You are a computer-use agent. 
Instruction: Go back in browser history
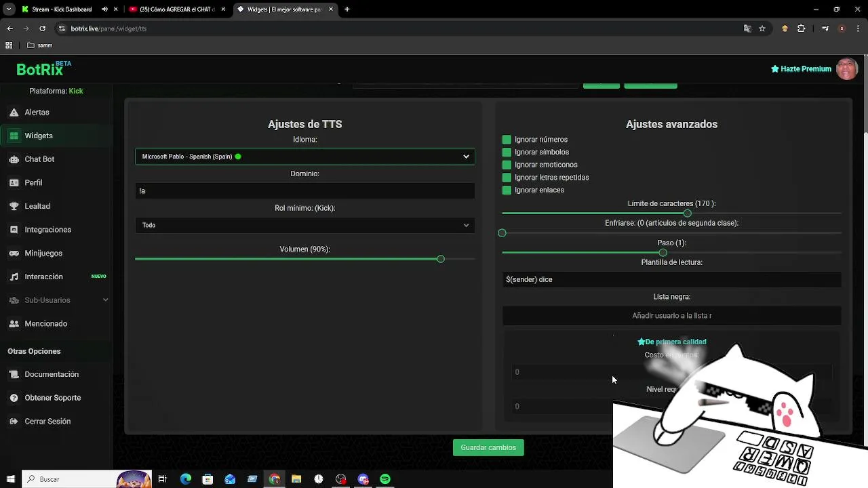(x=9, y=28)
